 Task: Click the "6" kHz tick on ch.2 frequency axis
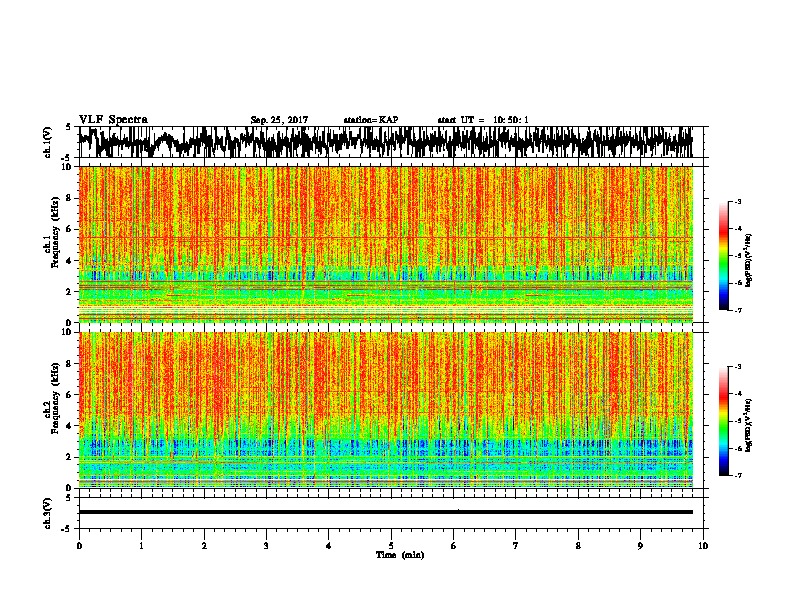click(x=71, y=395)
